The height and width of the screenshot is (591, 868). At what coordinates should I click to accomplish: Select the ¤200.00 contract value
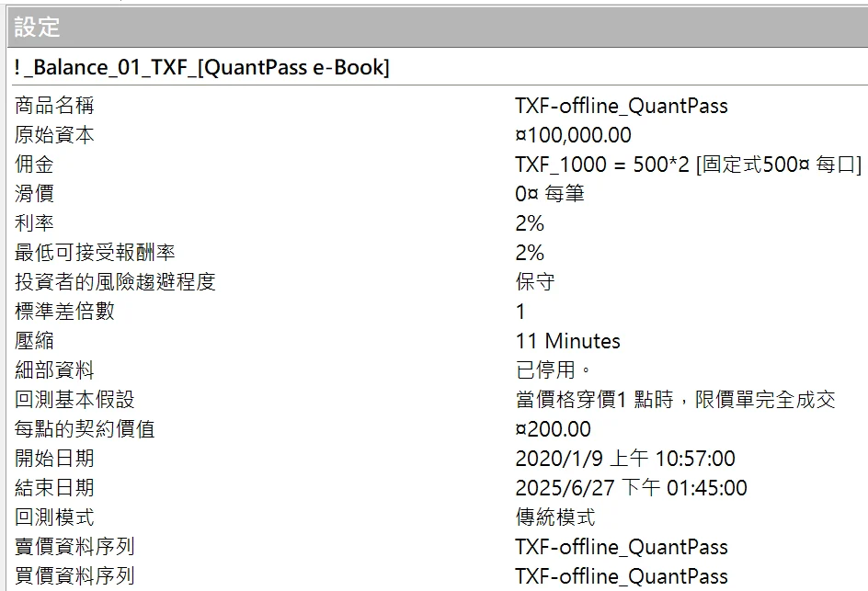(x=553, y=429)
